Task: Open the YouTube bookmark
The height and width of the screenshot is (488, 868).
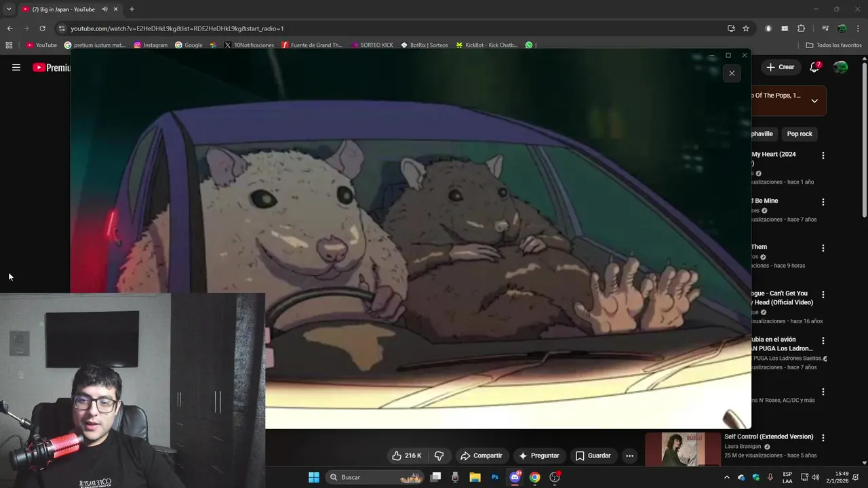Action: 41,45
